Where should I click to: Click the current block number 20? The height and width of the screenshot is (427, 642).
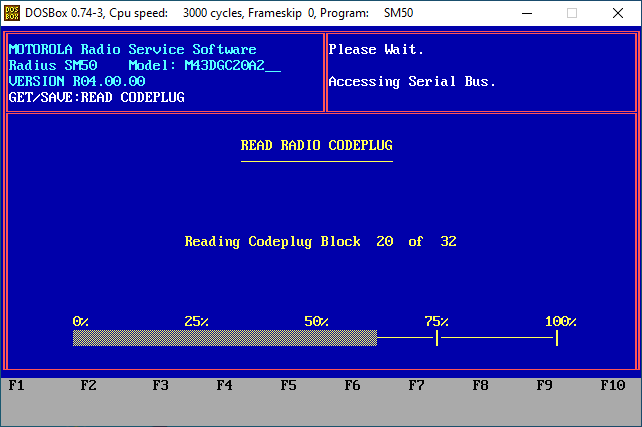(x=385, y=241)
